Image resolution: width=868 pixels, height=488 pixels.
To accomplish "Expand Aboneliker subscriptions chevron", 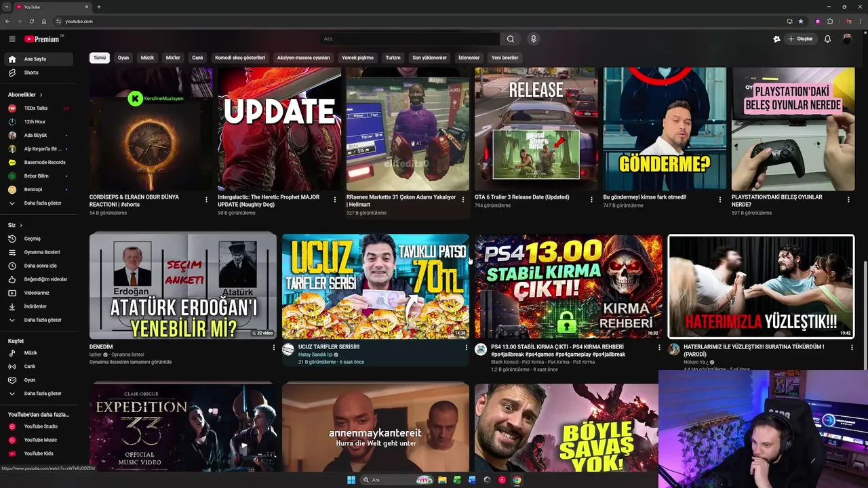I will click(41, 95).
